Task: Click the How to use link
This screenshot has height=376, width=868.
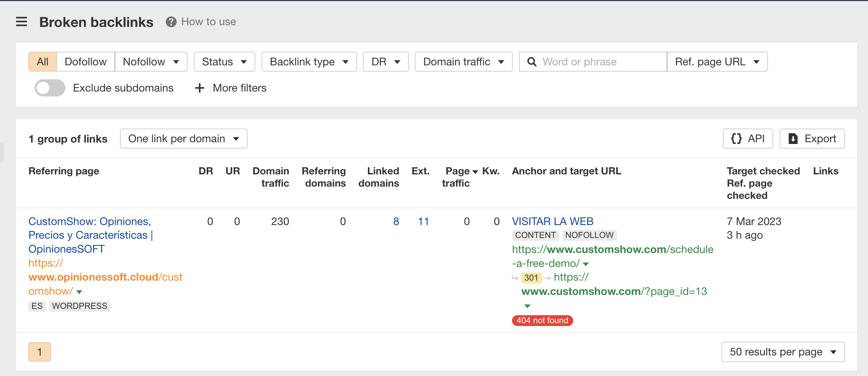Action: pos(208,22)
